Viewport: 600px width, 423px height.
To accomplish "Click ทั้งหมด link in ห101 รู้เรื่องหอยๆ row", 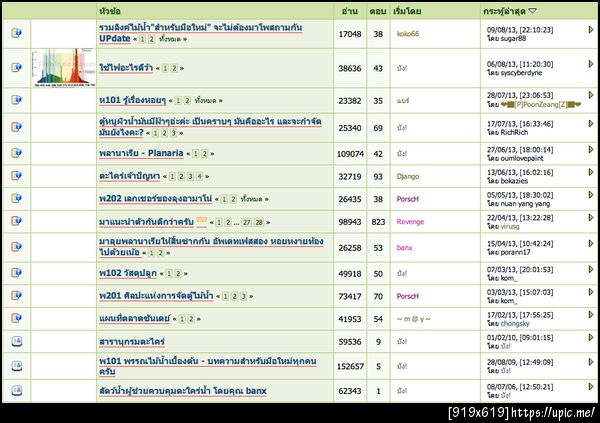I will pos(205,101).
